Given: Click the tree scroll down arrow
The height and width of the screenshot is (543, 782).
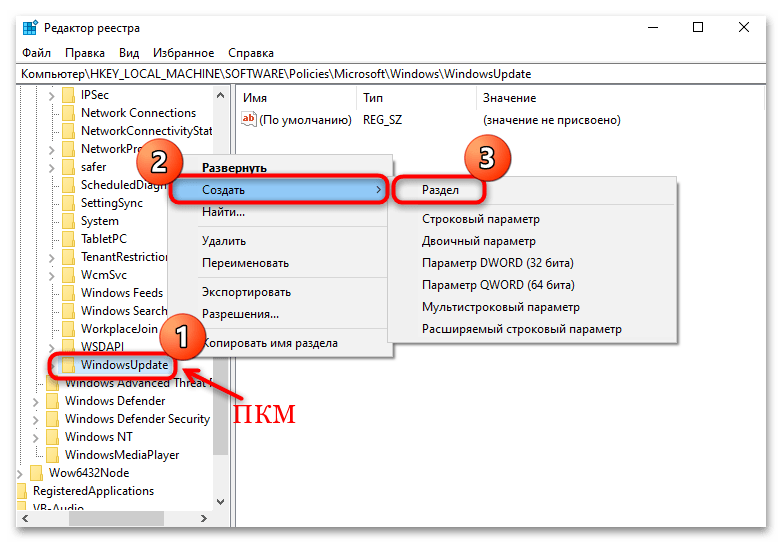Looking at the screenshot, I should (x=220, y=501).
